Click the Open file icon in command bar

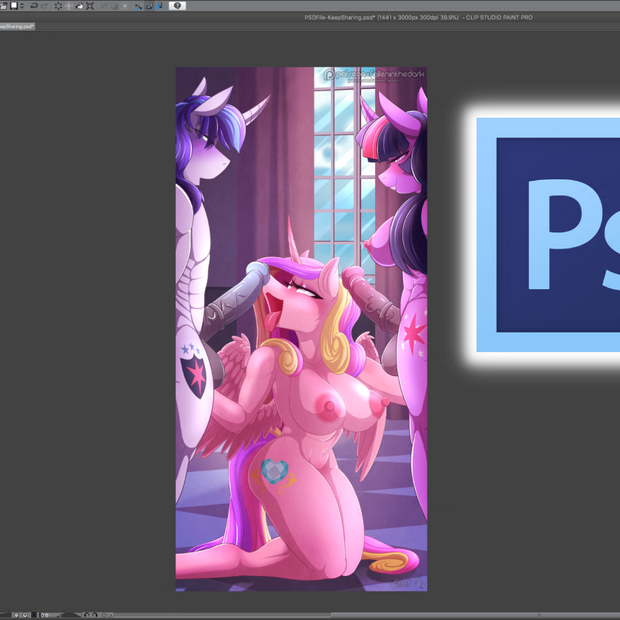point(3,6)
